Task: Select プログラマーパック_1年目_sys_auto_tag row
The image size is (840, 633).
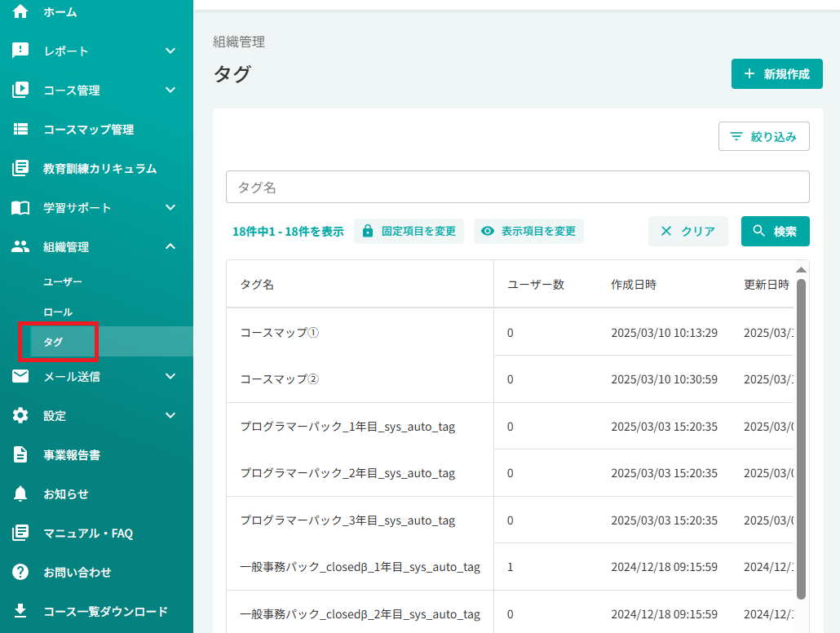Action: tap(510, 426)
